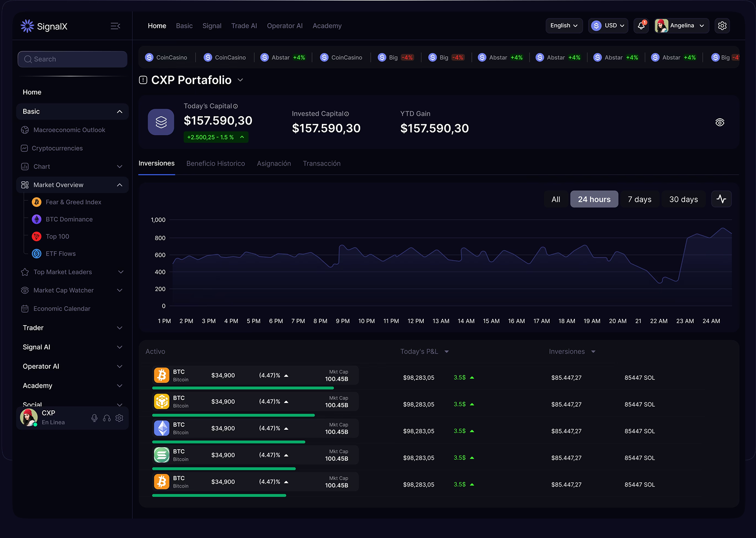This screenshot has width=756, height=538.
Task: Open the English language dropdown
Action: [x=564, y=26]
